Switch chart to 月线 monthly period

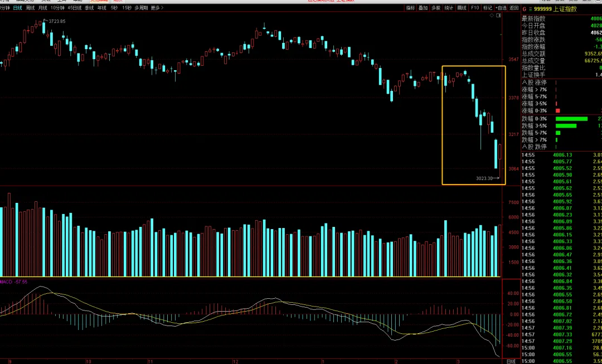coord(42,8)
